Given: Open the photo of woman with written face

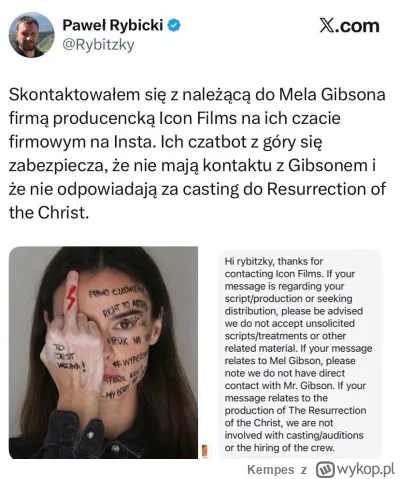Looking at the screenshot, I should click(x=103, y=352).
